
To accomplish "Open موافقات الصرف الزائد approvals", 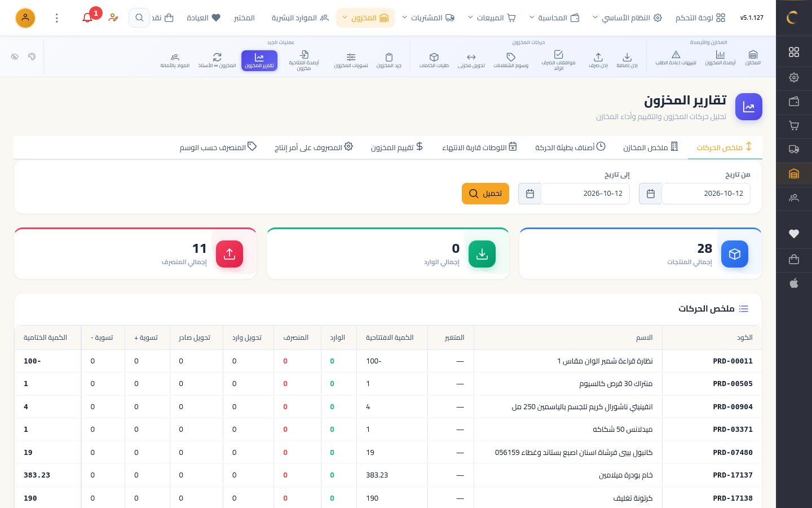I will click(558, 60).
